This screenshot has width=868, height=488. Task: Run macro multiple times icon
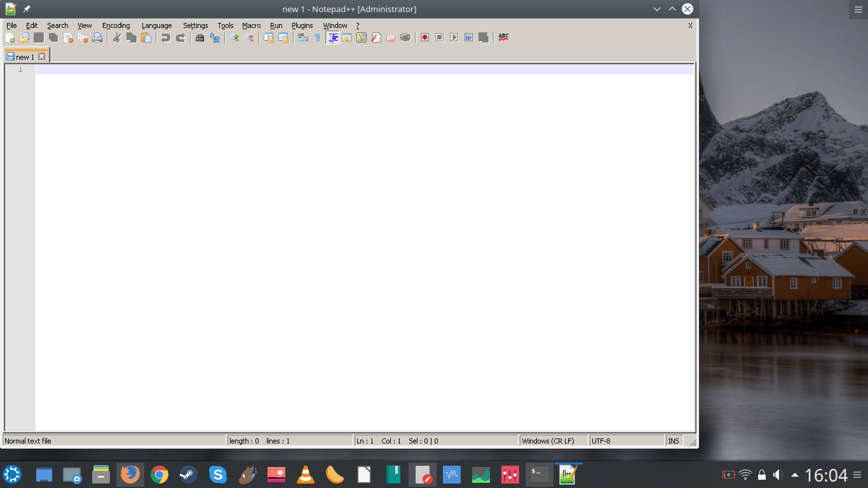point(469,37)
